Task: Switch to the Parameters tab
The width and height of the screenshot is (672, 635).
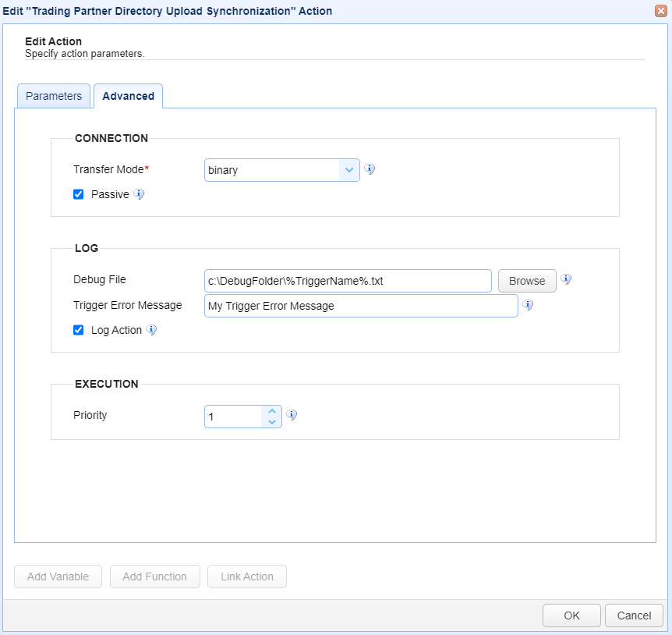Action: (54, 96)
